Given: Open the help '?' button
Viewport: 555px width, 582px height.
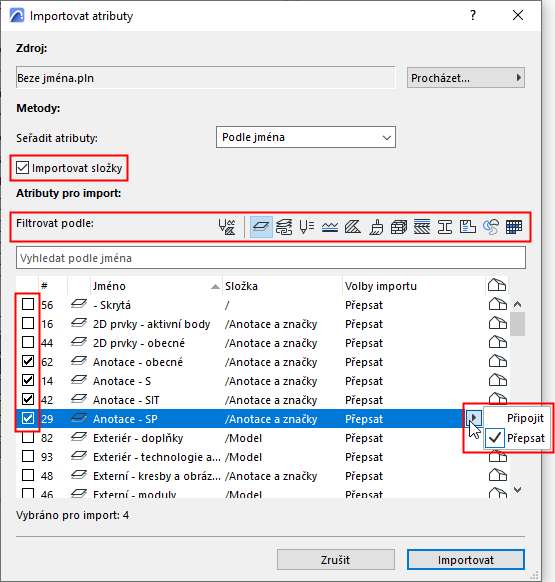Looking at the screenshot, I should (x=473, y=15).
